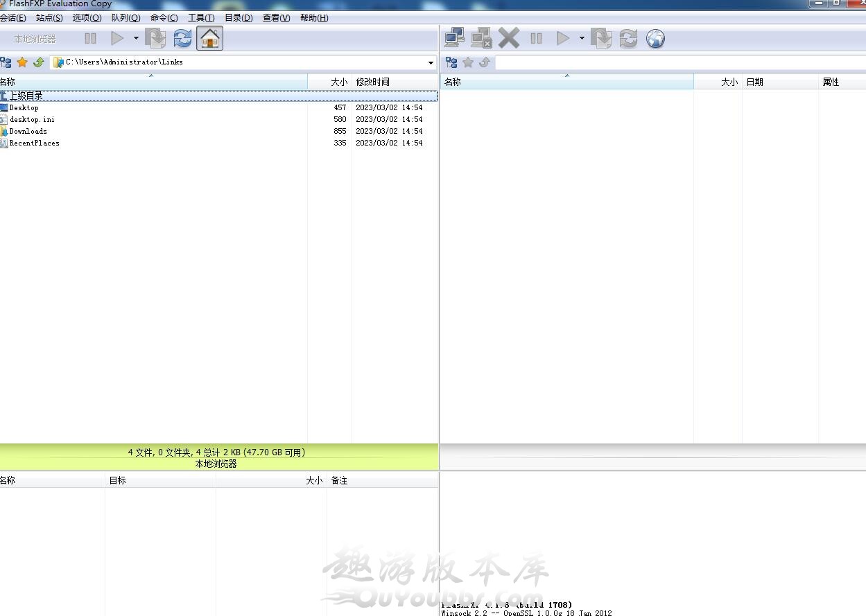Click the empty remote path field

(x=680, y=62)
